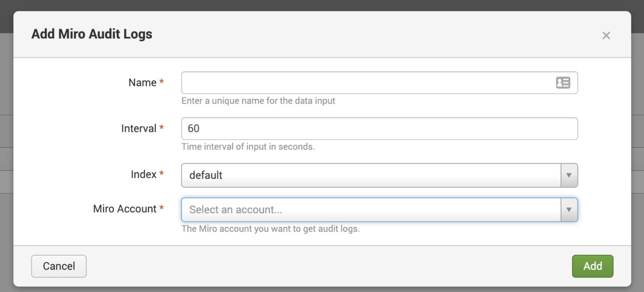Click the 'Add Miro Audit Logs' dialog title
This screenshot has height=292, width=644.
(92, 34)
